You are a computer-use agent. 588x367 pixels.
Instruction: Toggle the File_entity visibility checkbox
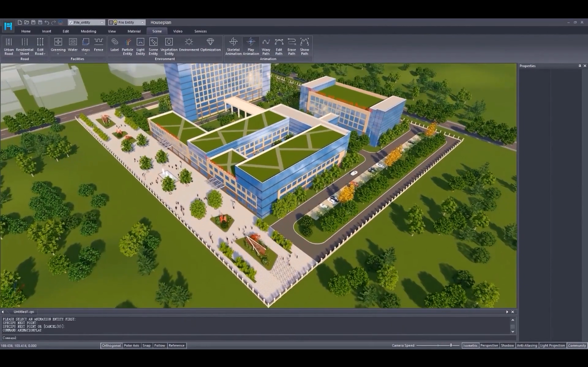[71, 22]
